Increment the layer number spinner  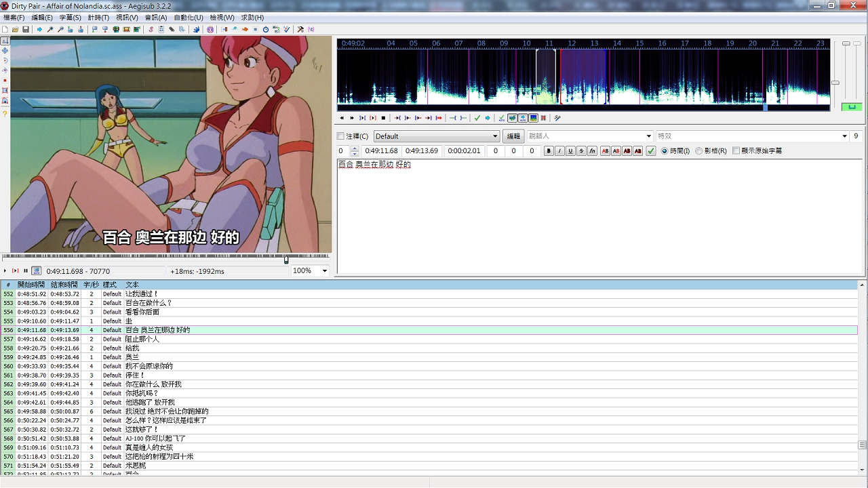[x=355, y=148]
